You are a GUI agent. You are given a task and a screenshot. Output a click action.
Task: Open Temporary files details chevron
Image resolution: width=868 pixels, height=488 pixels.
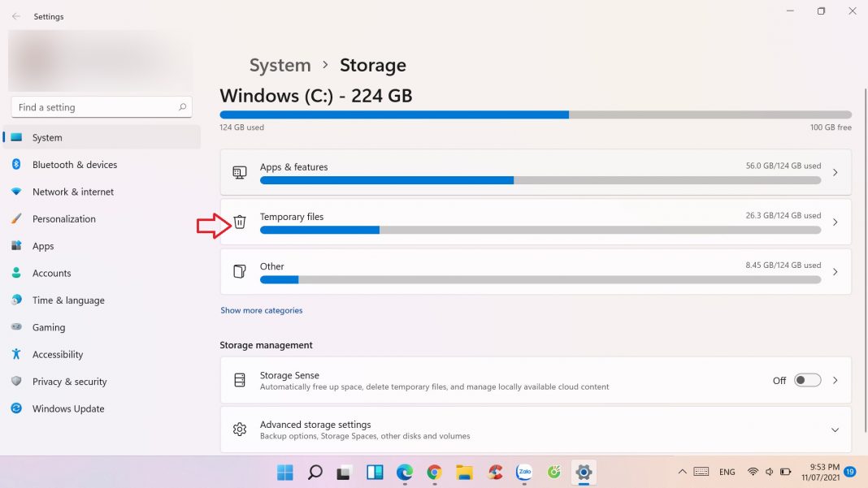pyautogui.click(x=835, y=222)
